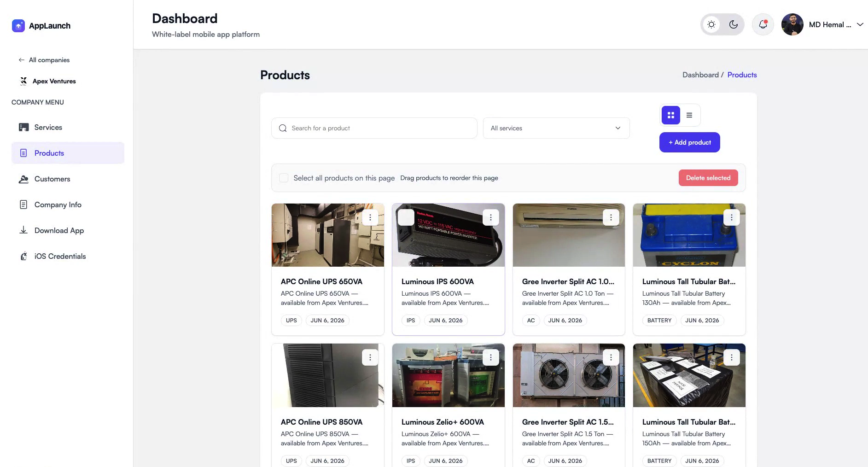Open the notifications bell
Screen dimensions: 868x467
pyautogui.click(x=763, y=24)
